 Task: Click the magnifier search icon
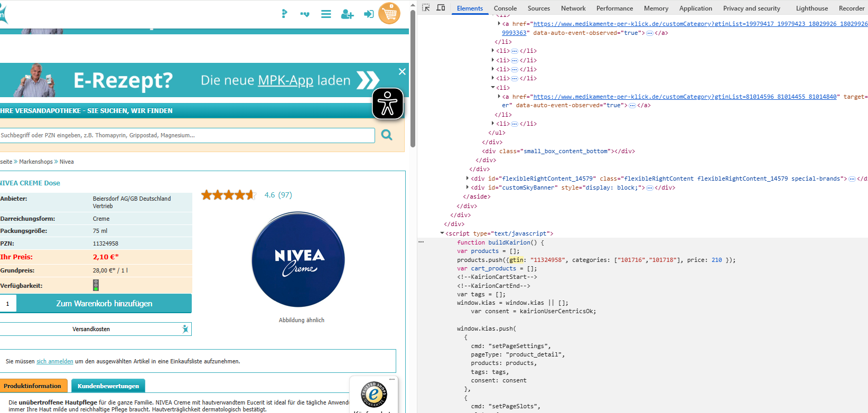coord(387,135)
